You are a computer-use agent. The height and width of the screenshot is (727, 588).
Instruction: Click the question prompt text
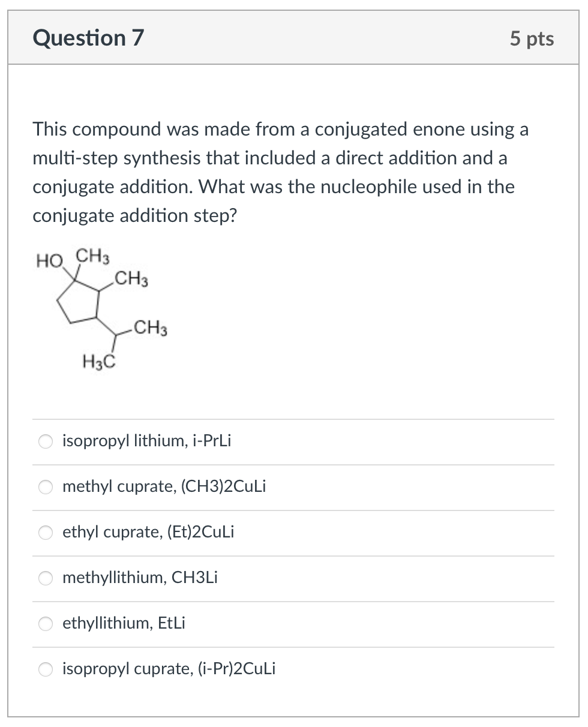pos(276,172)
